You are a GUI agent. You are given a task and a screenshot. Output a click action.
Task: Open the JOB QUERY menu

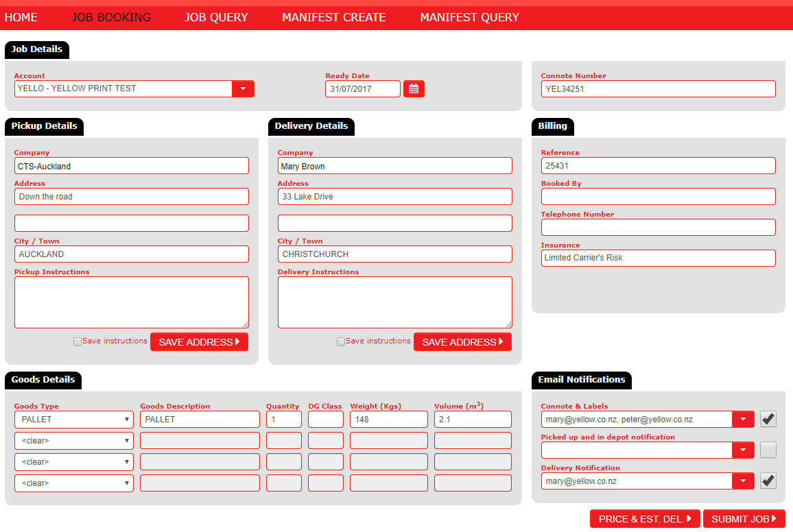click(x=216, y=17)
